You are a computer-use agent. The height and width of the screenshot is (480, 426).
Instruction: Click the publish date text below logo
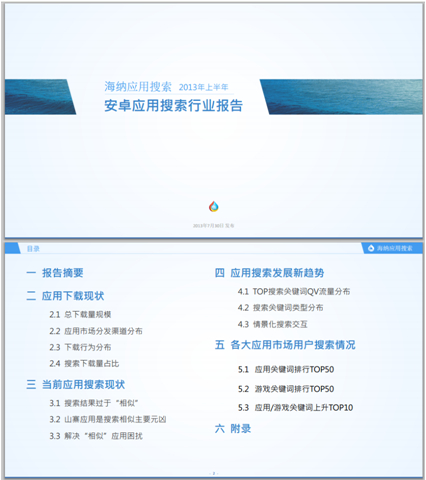pyautogui.click(x=214, y=226)
